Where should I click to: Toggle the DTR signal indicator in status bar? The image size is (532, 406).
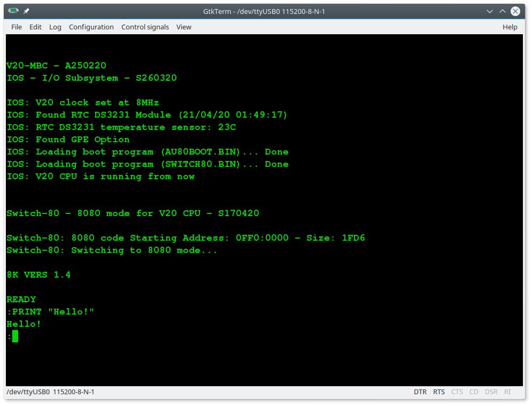(x=420, y=392)
